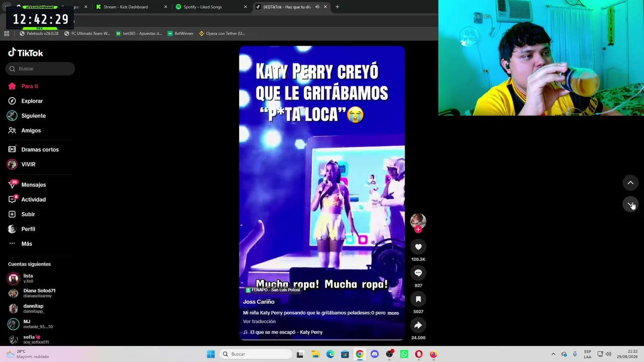The height and width of the screenshot is (362, 644).
Task: Click Ver traducción under the caption
Action: click(x=259, y=321)
